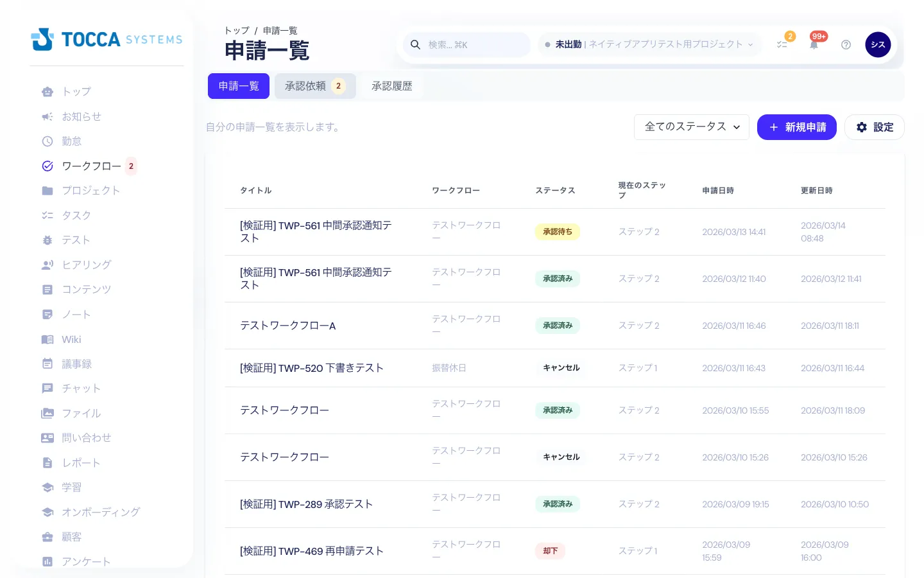Click the notification bell showing 99+

click(x=814, y=44)
